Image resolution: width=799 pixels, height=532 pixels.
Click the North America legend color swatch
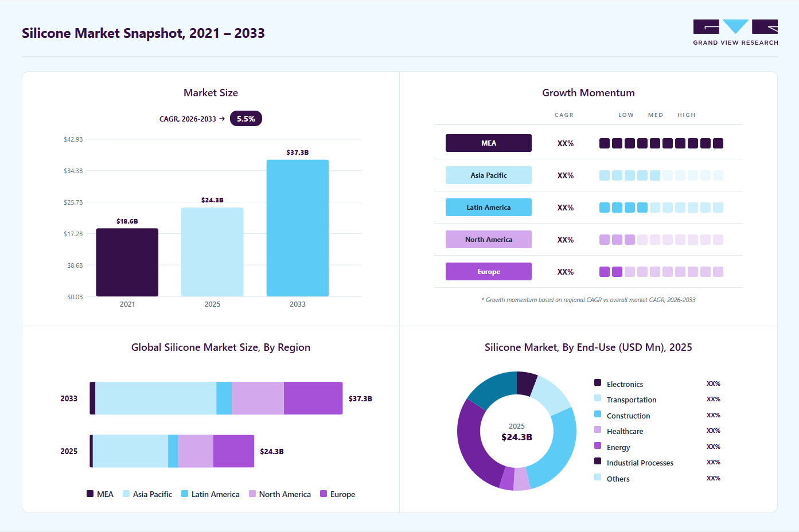click(252, 494)
